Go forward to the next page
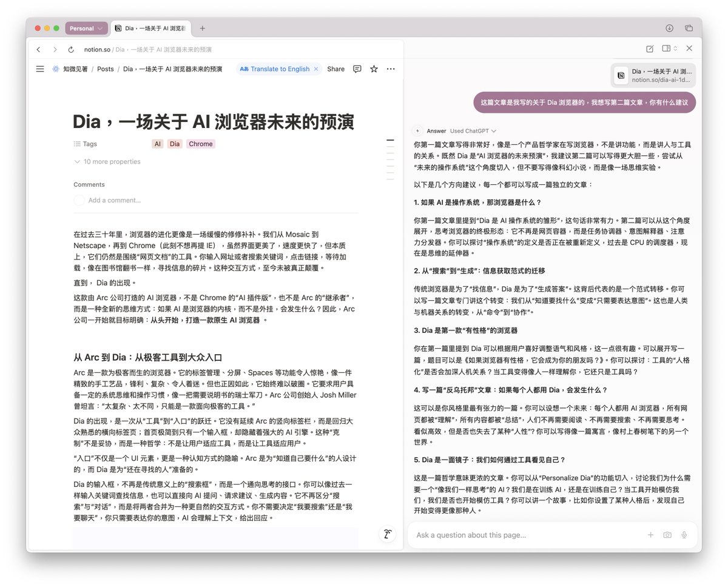 point(55,50)
